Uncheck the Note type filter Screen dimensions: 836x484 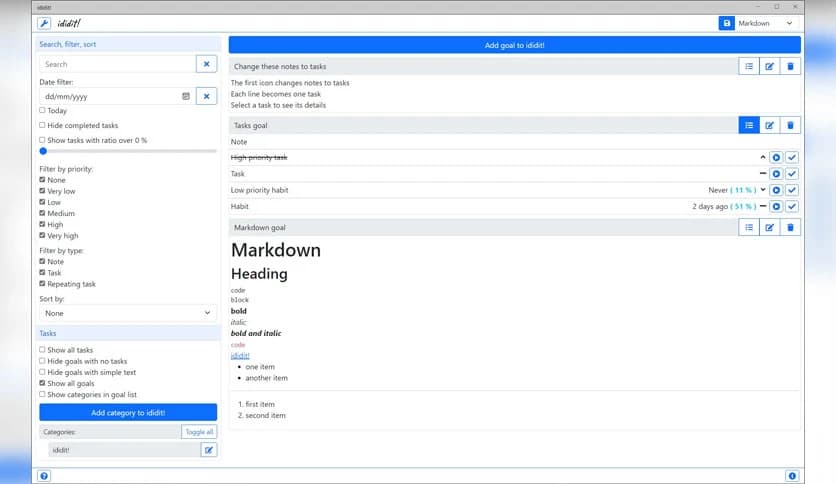coord(42,261)
